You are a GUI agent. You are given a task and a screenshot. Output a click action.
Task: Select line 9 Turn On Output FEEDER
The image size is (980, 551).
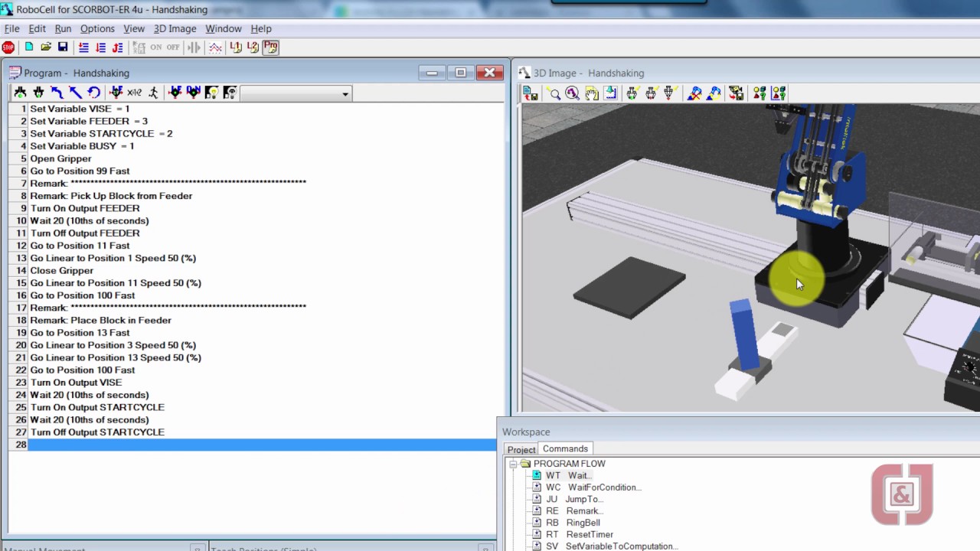coord(85,208)
